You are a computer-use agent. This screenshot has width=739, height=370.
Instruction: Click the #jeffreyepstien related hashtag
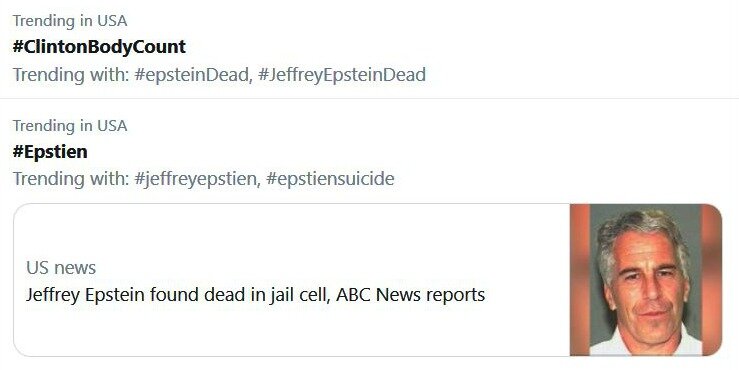click(x=197, y=179)
